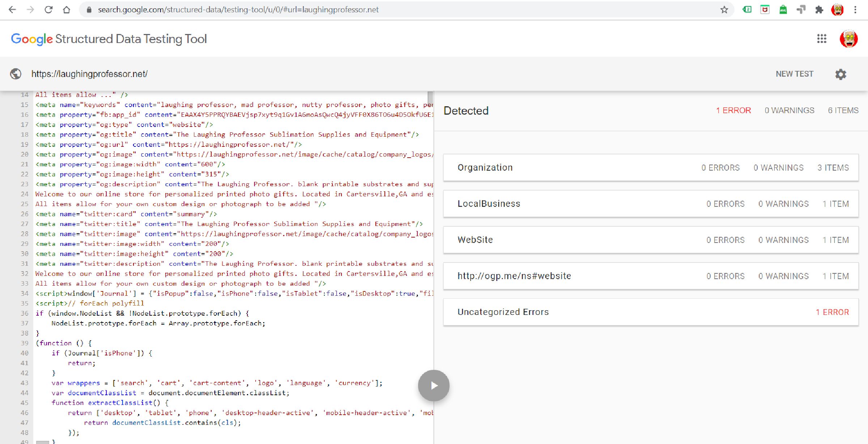This screenshot has height=444, width=868.
Task: Click the 1 ERROR summary text
Action: click(733, 111)
